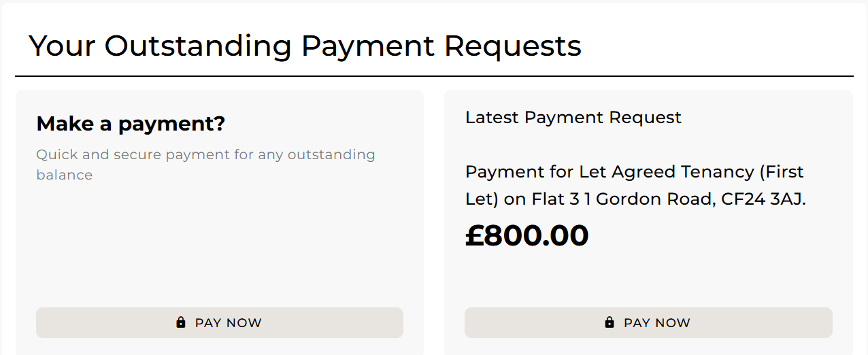Click the 'Latest Payment Request' label
Screen dimensions: 868x355
point(573,117)
